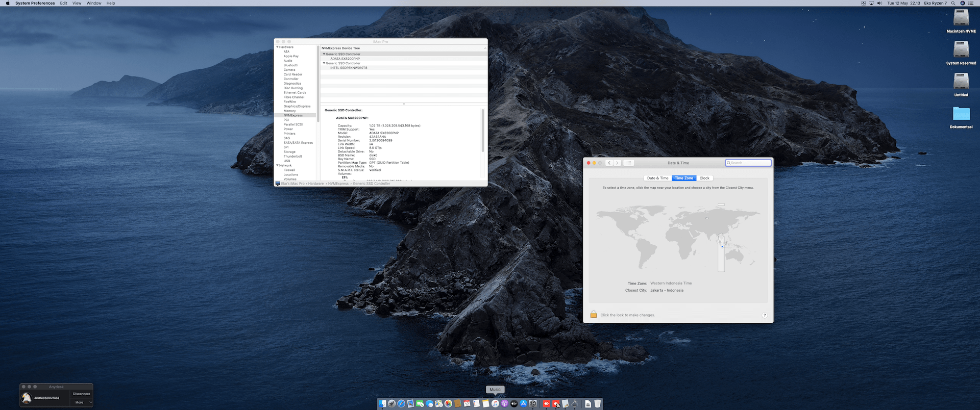Click the Spotlight search icon in menu bar
Screen dimensions: 980x410
tap(953, 3)
